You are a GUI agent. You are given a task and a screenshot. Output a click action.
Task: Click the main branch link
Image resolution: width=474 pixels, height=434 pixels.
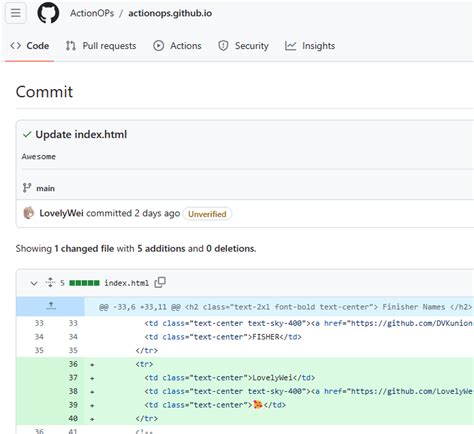[45, 188]
